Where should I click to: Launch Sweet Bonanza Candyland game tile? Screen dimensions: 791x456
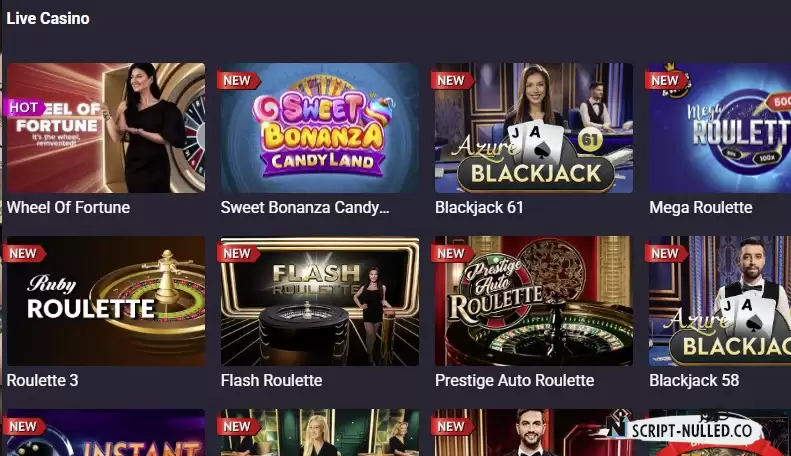click(x=320, y=128)
